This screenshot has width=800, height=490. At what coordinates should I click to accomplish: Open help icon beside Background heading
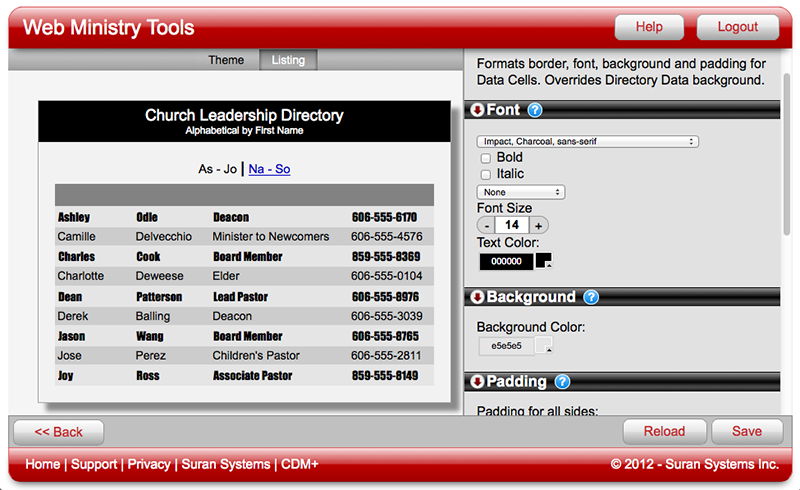pos(591,297)
